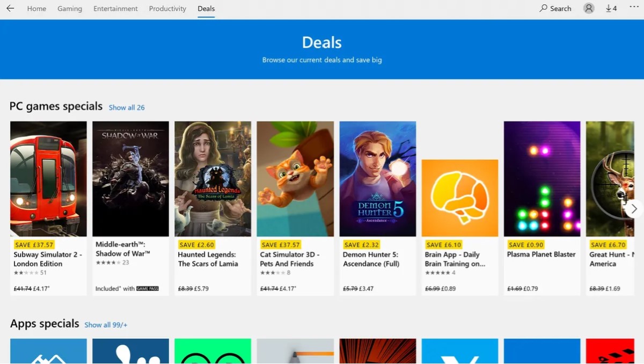Switch to the Gaming tab
This screenshot has height=364, width=644.
[69, 8]
